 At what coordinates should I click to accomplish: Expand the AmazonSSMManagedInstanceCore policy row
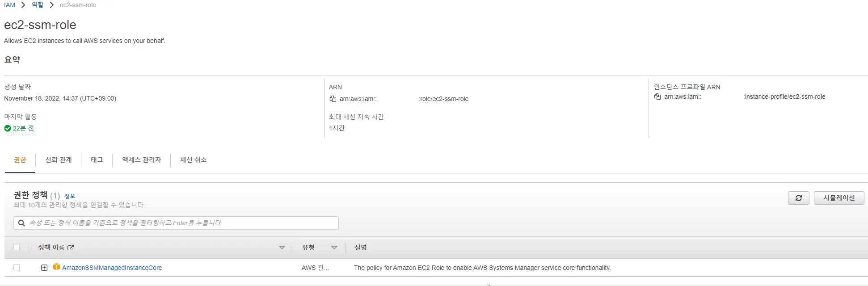tap(44, 268)
